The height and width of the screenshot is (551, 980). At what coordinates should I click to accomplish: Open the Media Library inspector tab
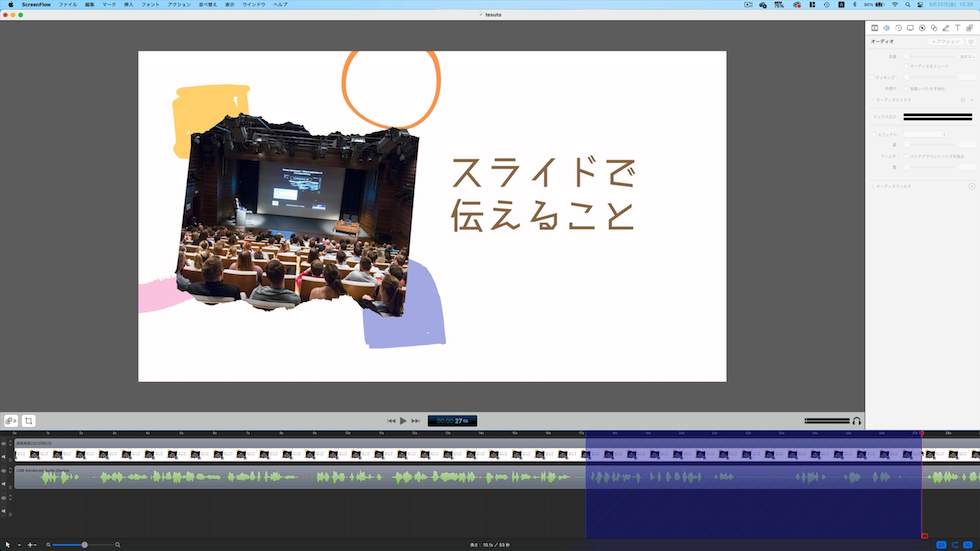tap(969, 28)
